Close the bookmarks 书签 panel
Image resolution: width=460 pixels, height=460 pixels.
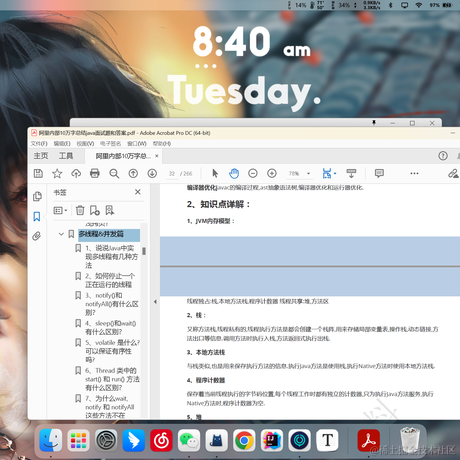tap(138, 192)
